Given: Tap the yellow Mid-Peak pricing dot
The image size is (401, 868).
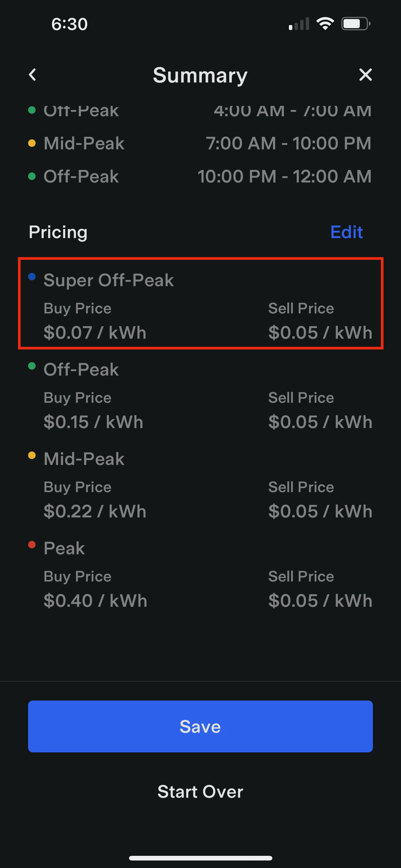Looking at the screenshot, I should click(x=32, y=455).
